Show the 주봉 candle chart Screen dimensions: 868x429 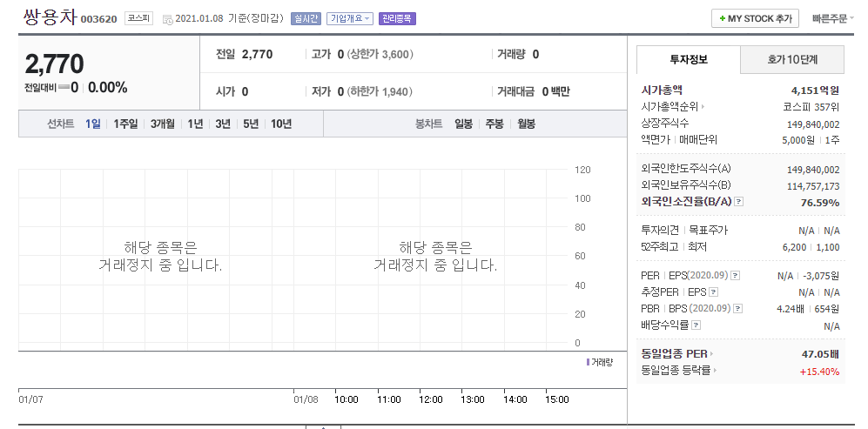click(495, 124)
